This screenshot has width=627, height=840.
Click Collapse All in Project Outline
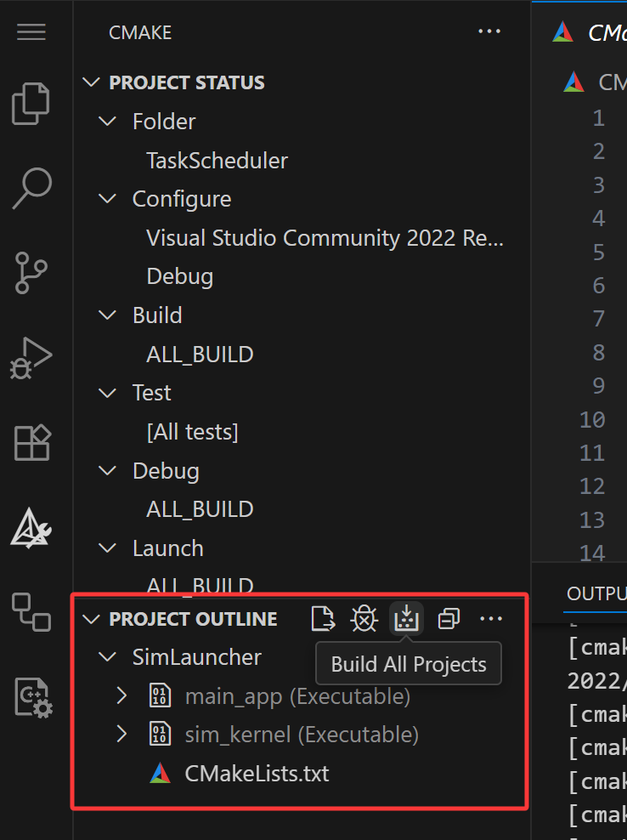449,619
